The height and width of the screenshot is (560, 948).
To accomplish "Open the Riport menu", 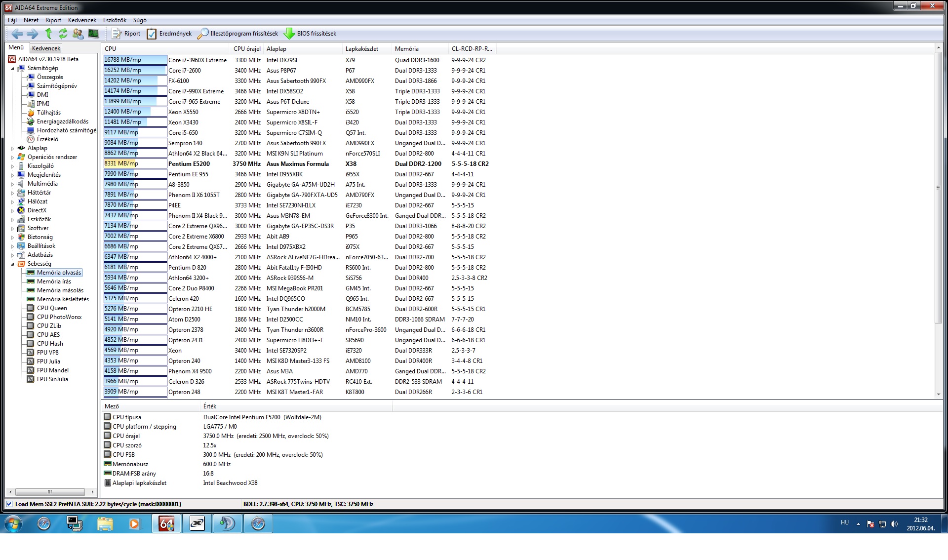I will (x=53, y=20).
